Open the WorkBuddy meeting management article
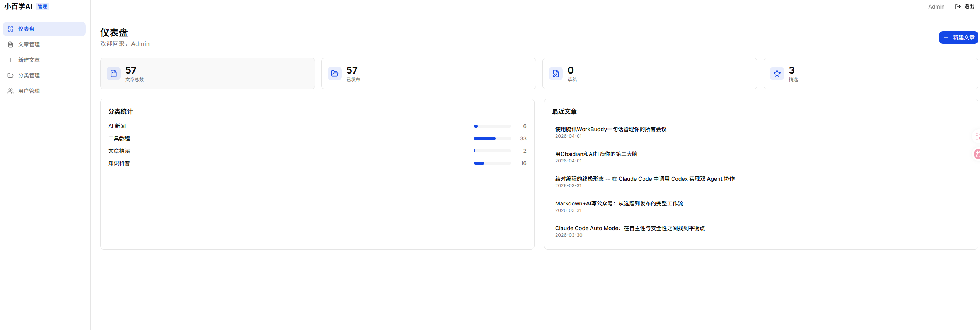Image resolution: width=980 pixels, height=330 pixels. coord(610,129)
